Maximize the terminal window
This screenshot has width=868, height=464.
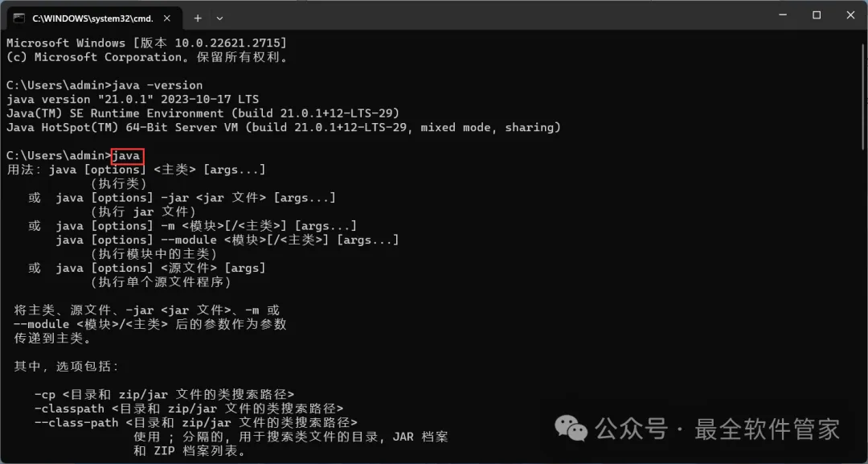pyautogui.click(x=817, y=15)
